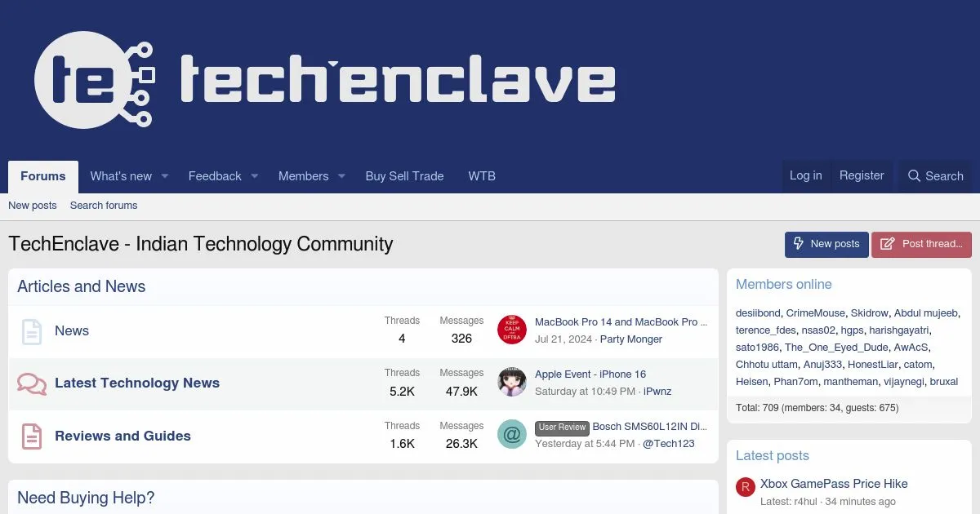Open the Reviews and Guides forum
Viewport: 980px width, 514px height.
pos(122,436)
